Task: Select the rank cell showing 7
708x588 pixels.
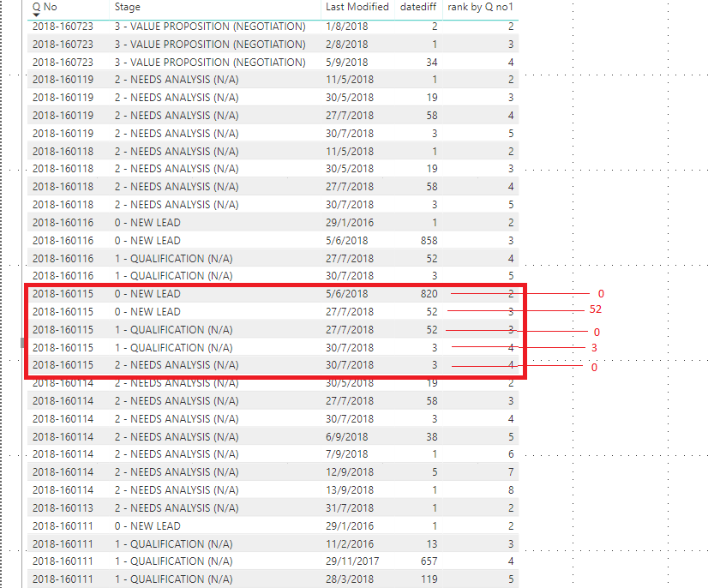Action: tap(511, 472)
